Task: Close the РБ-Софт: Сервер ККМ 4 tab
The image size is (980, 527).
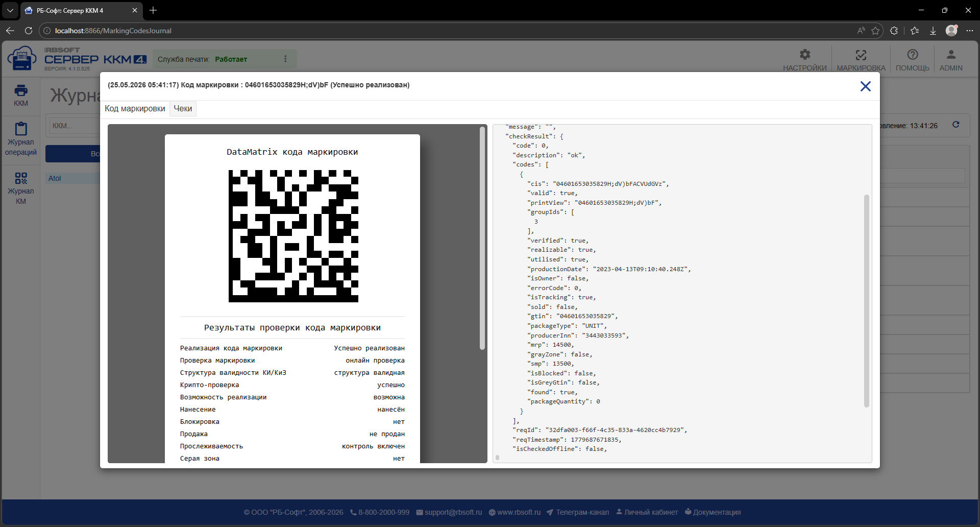Action: (x=135, y=10)
